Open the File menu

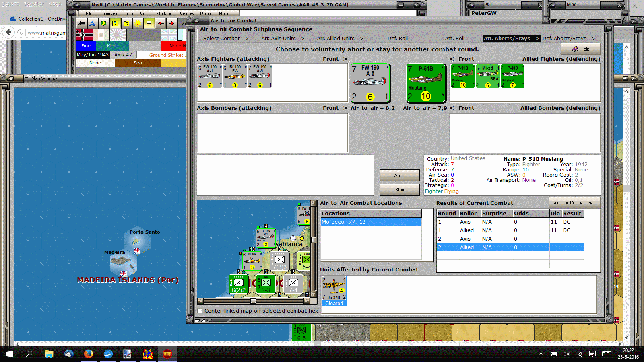(89, 14)
